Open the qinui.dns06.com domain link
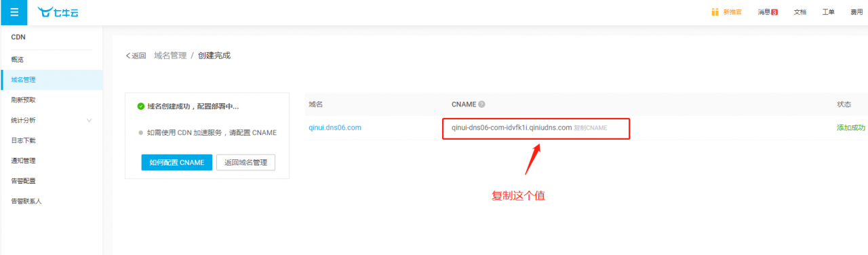This screenshot has width=868, height=255. click(x=335, y=127)
